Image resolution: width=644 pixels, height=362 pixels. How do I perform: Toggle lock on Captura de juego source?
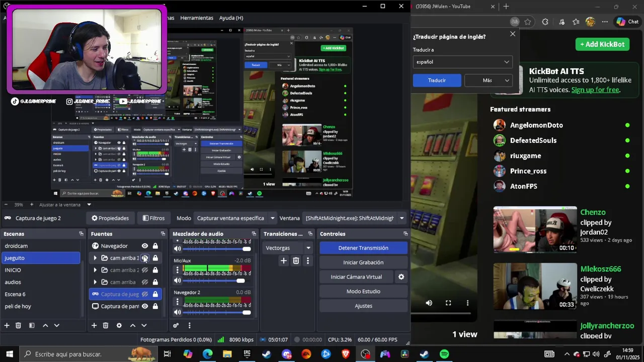pos(155,294)
